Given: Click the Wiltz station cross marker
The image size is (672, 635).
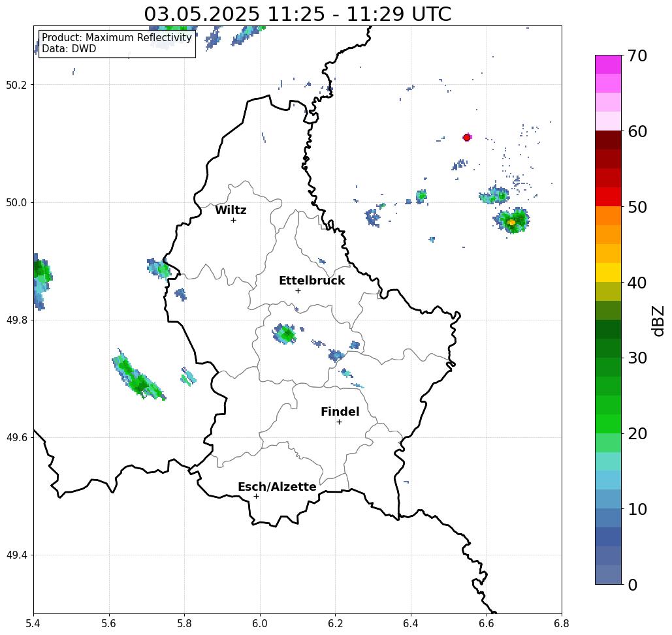Looking at the screenshot, I should click(234, 220).
